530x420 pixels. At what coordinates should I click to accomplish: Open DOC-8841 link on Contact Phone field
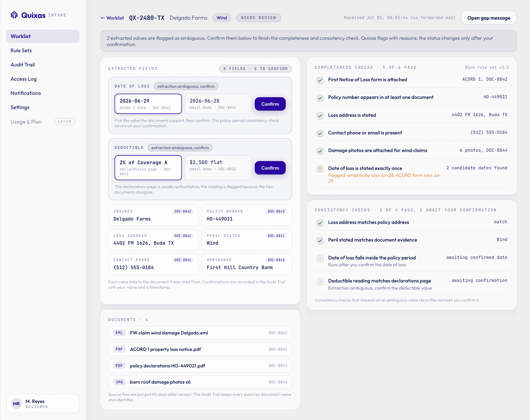183,260
